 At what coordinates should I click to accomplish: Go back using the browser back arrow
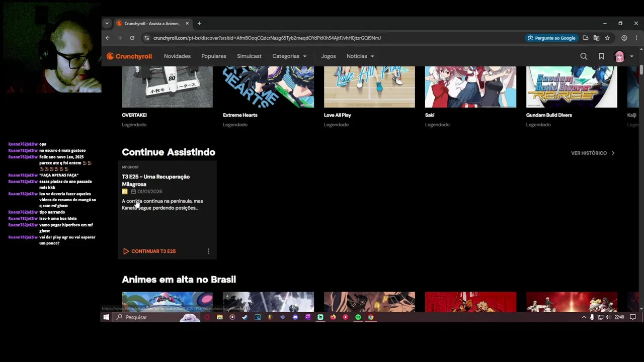pos(108,38)
